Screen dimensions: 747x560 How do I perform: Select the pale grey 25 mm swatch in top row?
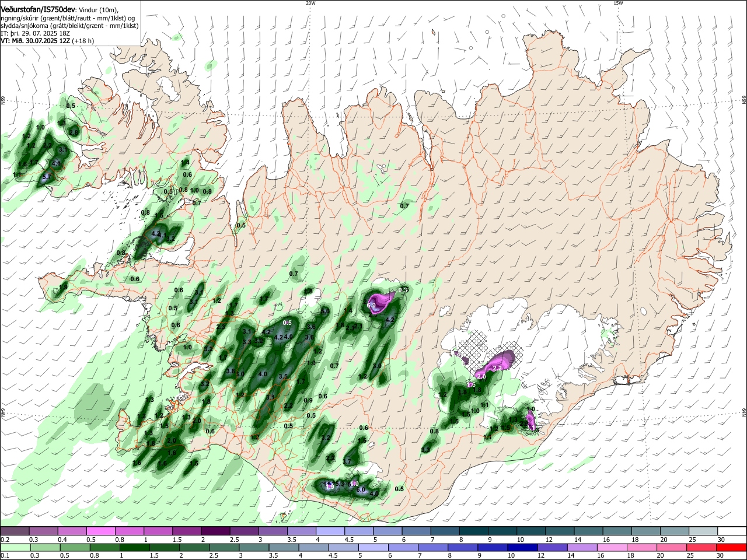(704, 531)
